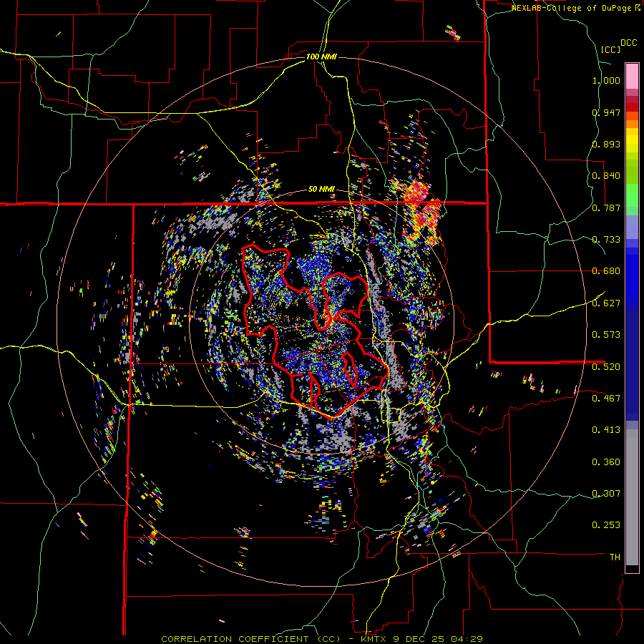Select the 0.947 scale value
This screenshot has height=644, width=644.
coord(606,112)
